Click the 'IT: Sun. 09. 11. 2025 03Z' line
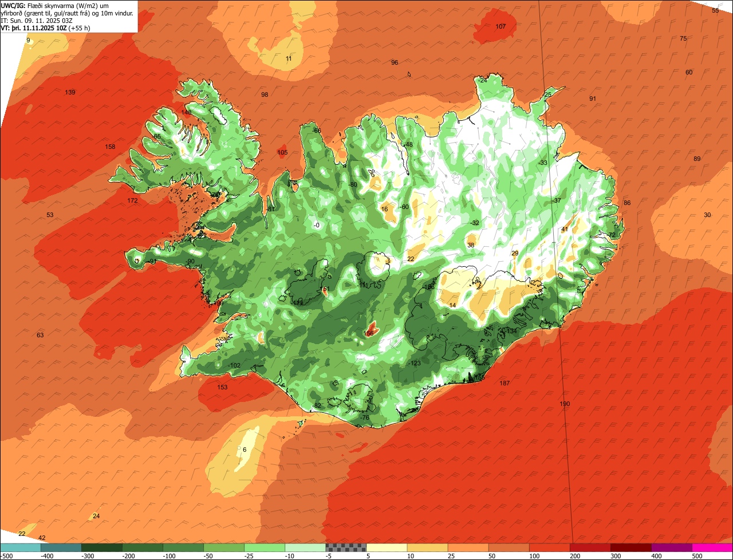The width and height of the screenshot is (733, 560). (x=37, y=20)
